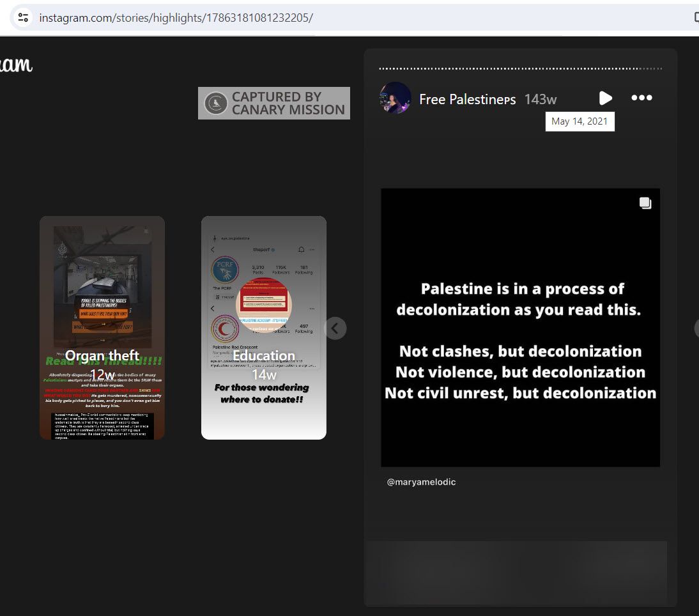Open the three-dot more options menu
Viewport: 699px width, 616px height.
click(x=641, y=98)
